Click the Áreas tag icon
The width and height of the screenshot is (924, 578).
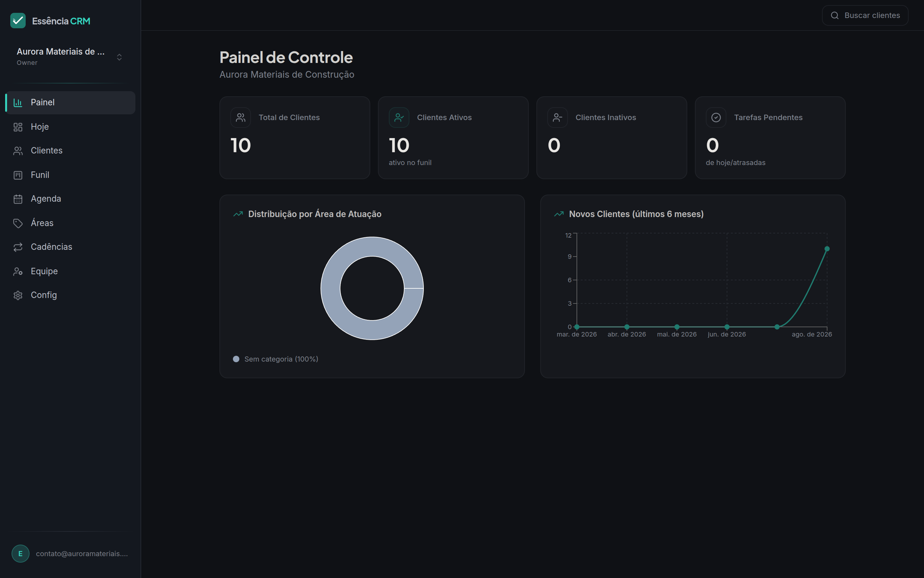tap(18, 223)
